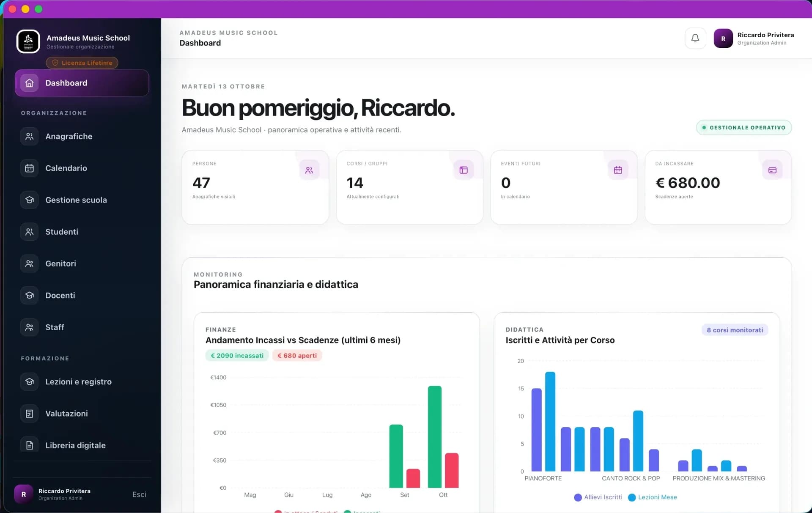Open the notifications bell
Screen dimensions: 812x513
tap(695, 38)
